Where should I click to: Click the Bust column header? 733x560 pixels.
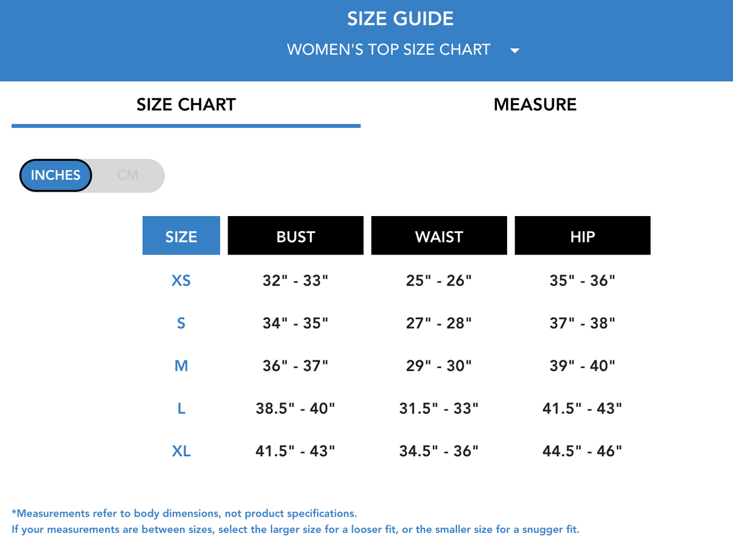point(295,236)
